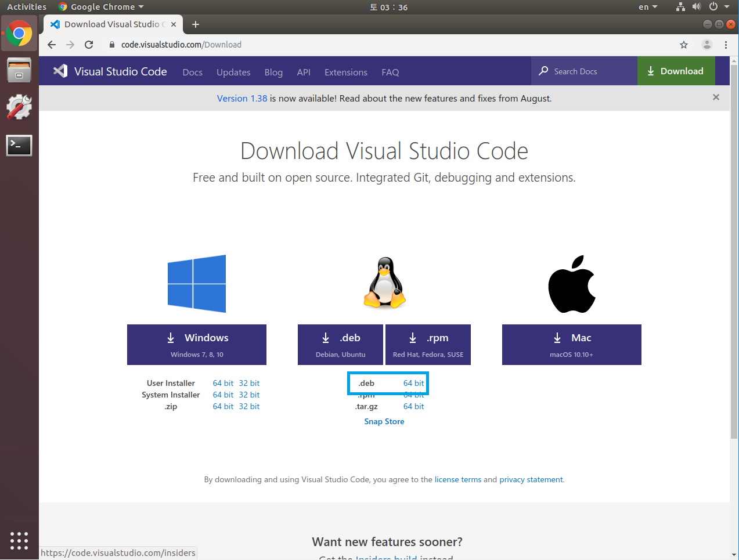This screenshot has height=560, width=739.
Task: Reload the page with refresh icon
Action: [89, 45]
